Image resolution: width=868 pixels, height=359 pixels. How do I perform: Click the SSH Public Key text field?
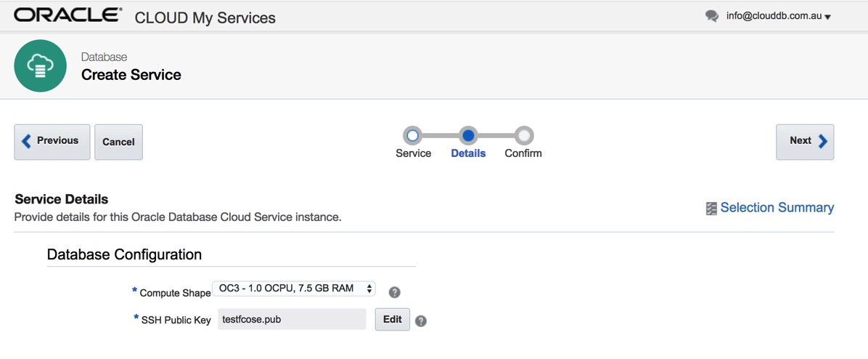(x=292, y=319)
